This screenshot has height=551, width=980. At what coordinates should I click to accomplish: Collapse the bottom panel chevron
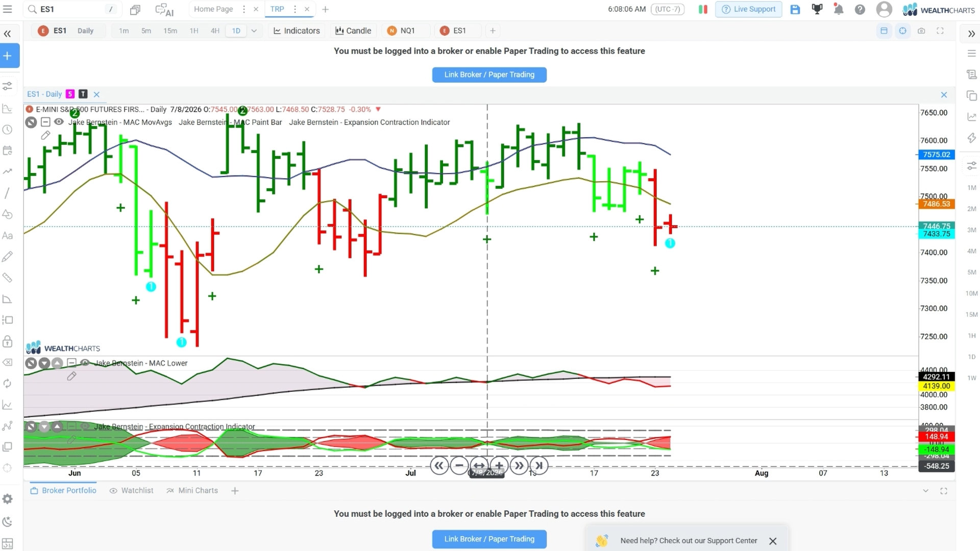pyautogui.click(x=925, y=491)
